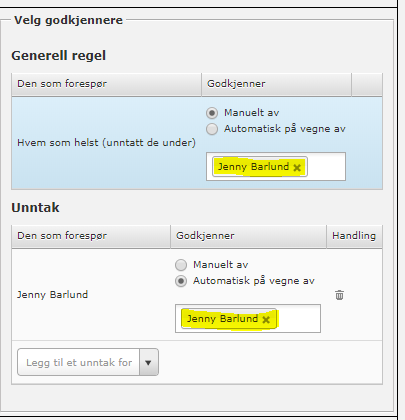Select 'Automatisk på vegne av' under Generell regel
Viewport: 405px width, 420px height.
(212, 129)
